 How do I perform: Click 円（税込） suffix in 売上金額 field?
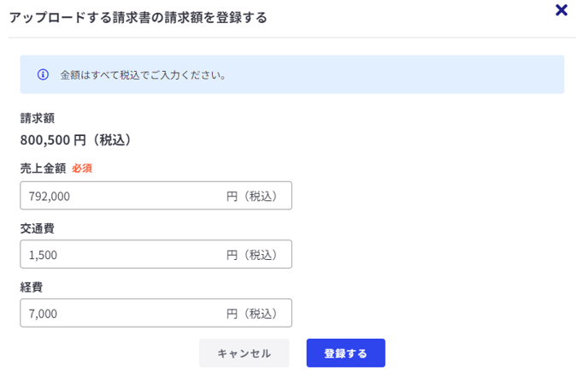point(252,196)
